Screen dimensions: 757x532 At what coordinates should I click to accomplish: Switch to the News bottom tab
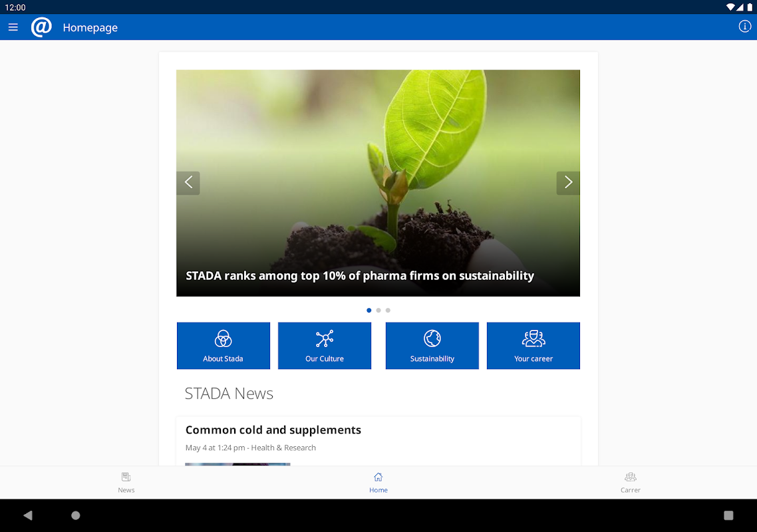click(x=126, y=482)
